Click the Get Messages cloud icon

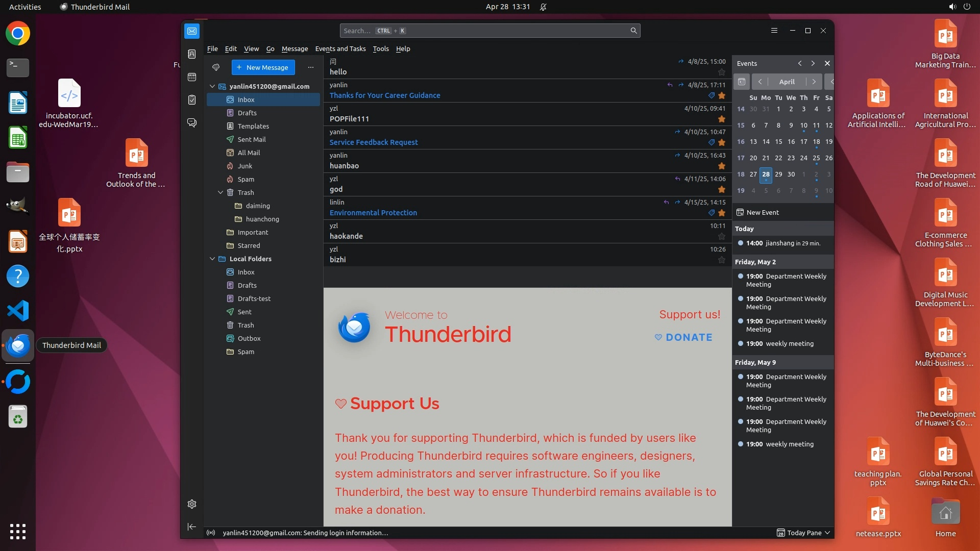click(x=216, y=67)
